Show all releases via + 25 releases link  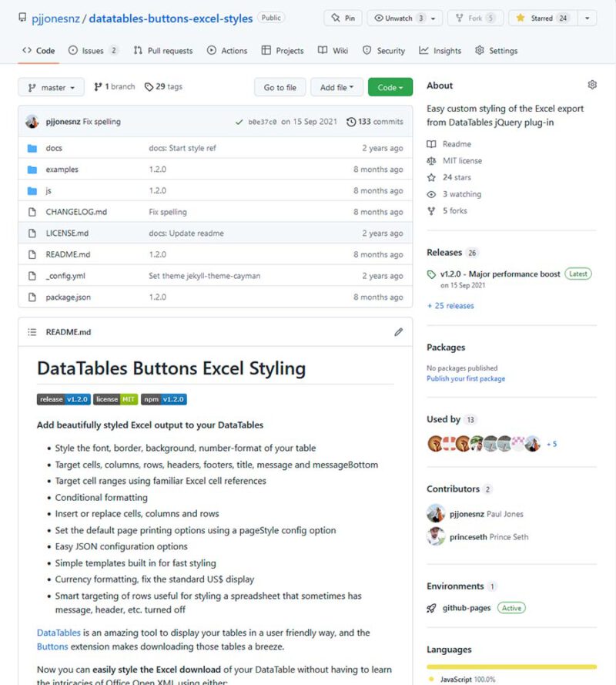tap(450, 305)
